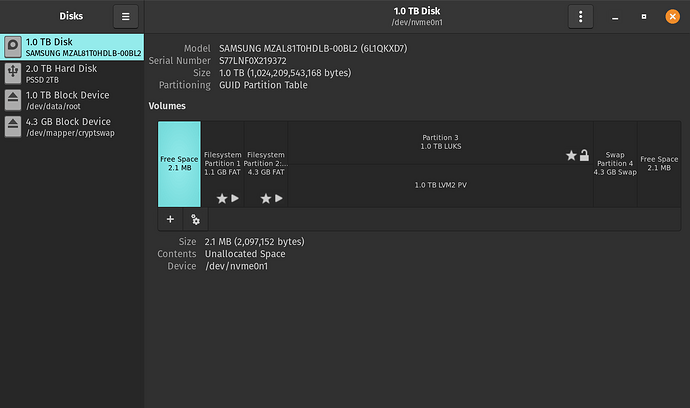This screenshot has height=408, width=690.
Task: Select the 1.0 TB Disk SAMSUNG entry
Action: 72,47
